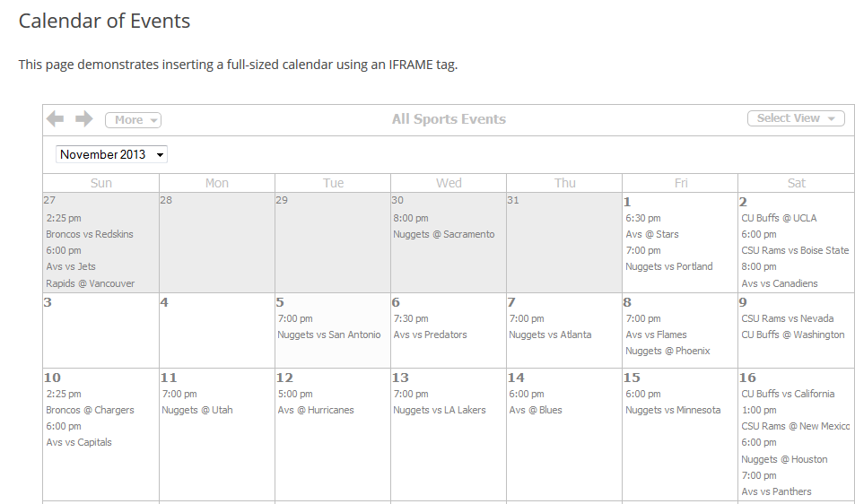855x504 pixels.
Task: Open Nuggets @ Phoenix event
Action: pos(668,351)
